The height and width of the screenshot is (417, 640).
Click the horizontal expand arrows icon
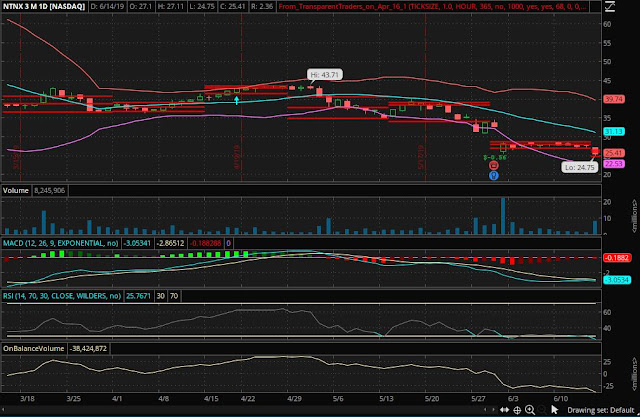[504, 410]
